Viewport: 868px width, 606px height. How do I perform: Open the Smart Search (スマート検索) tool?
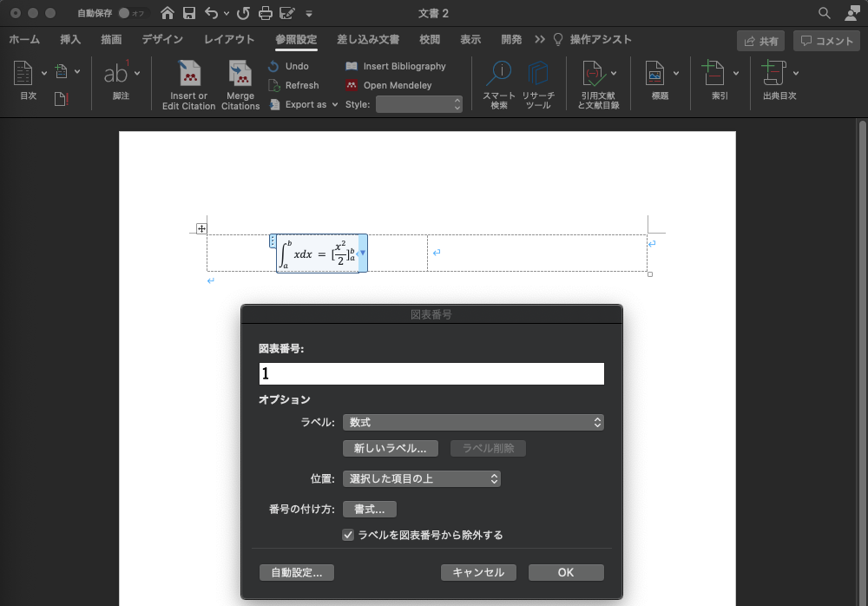point(498,74)
